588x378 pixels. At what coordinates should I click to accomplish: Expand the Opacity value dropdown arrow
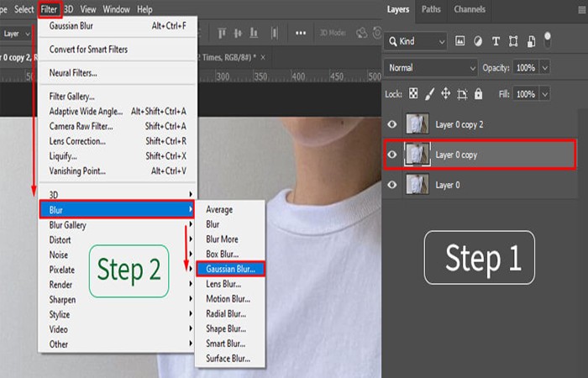tap(545, 68)
